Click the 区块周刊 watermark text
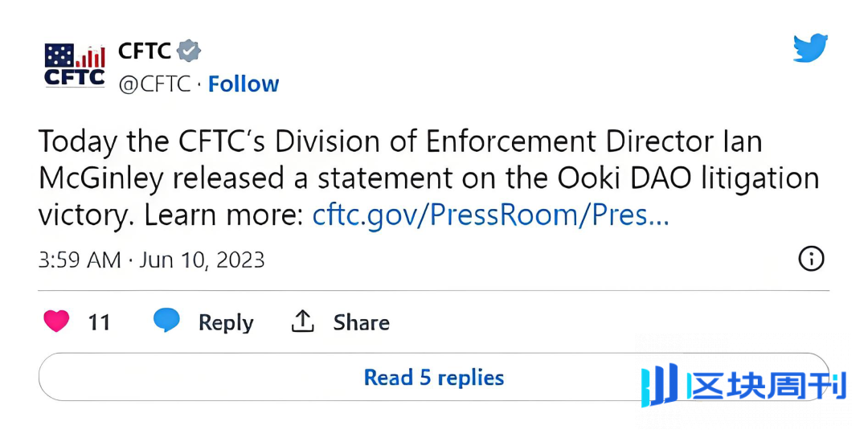The height and width of the screenshot is (442, 868). point(766,386)
